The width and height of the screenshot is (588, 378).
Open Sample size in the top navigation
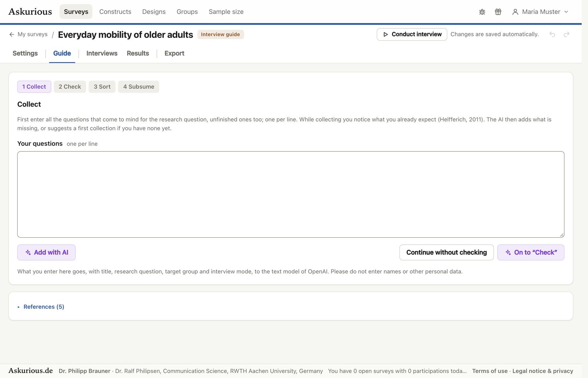click(226, 12)
